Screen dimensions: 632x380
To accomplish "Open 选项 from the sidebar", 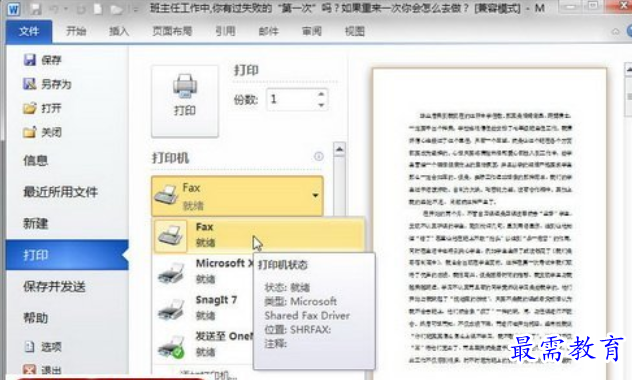I will [x=42, y=347].
